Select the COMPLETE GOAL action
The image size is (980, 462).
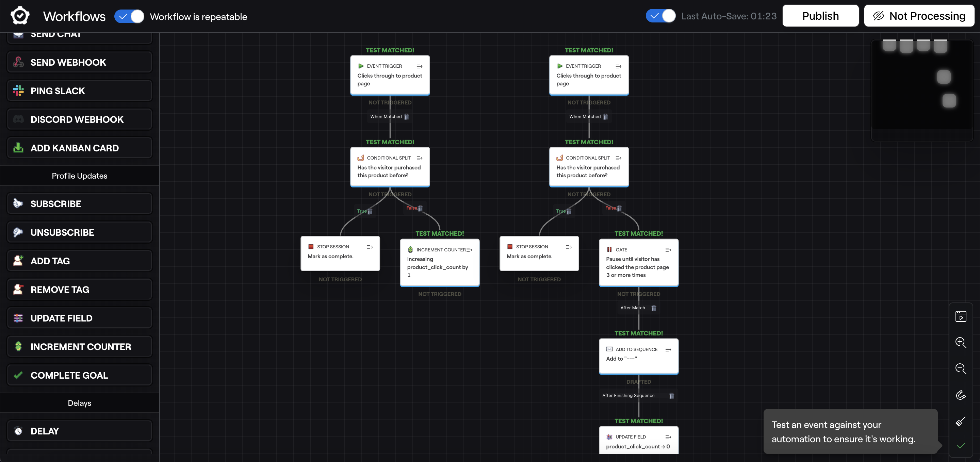[x=80, y=375]
